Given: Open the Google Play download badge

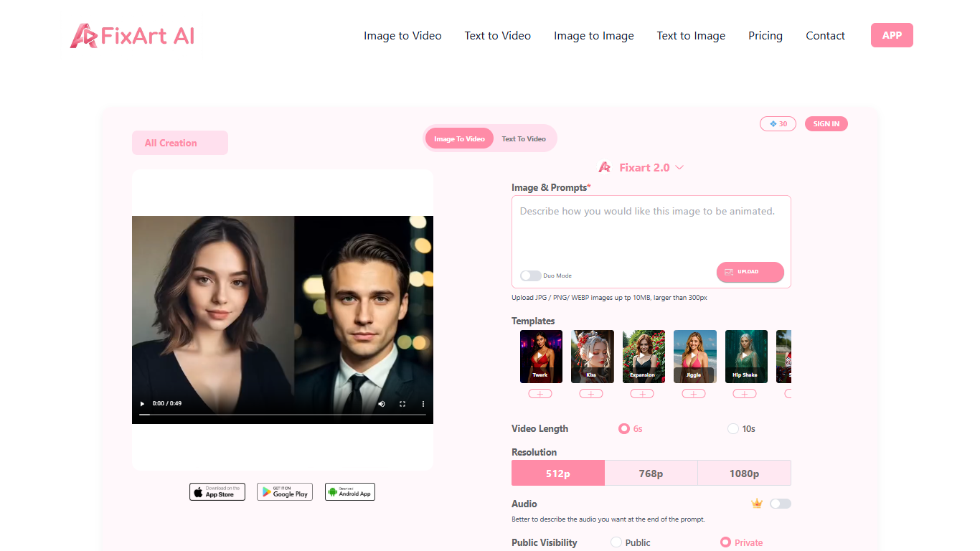Looking at the screenshot, I should pos(285,491).
